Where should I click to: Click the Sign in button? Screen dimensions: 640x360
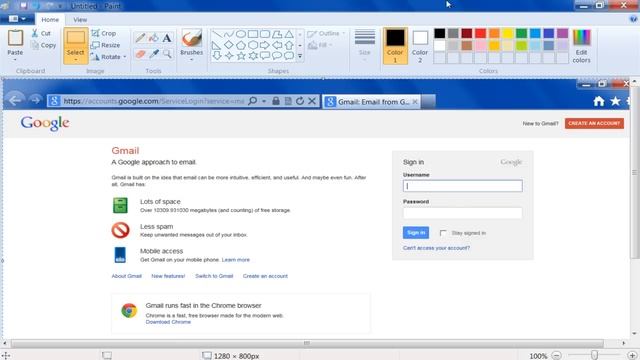(x=416, y=233)
